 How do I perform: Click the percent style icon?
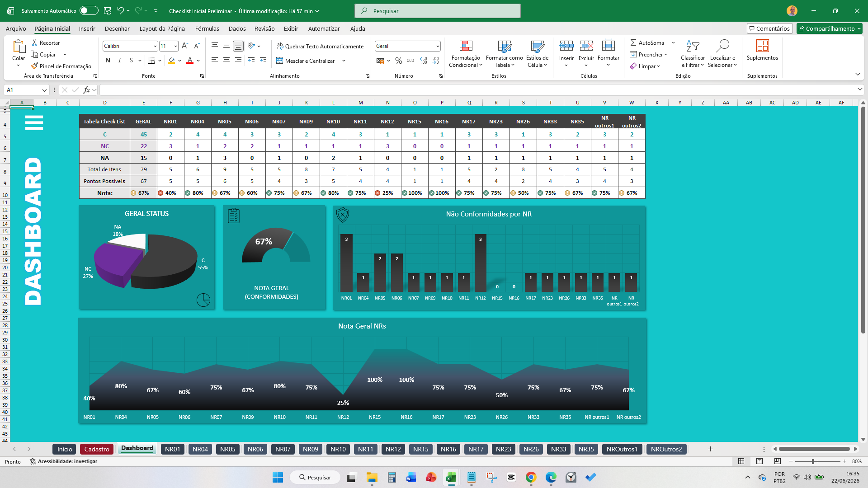point(399,61)
